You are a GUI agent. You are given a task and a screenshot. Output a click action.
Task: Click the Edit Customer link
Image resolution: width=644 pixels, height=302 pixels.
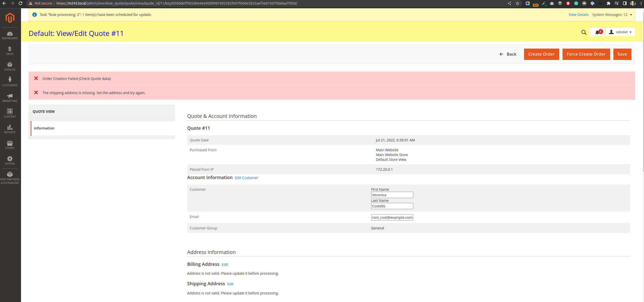coord(246,178)
